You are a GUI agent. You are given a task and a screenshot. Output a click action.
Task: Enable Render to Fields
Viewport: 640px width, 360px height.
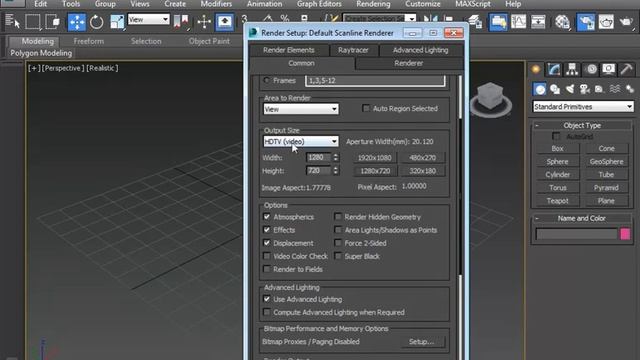click(267, 269)
